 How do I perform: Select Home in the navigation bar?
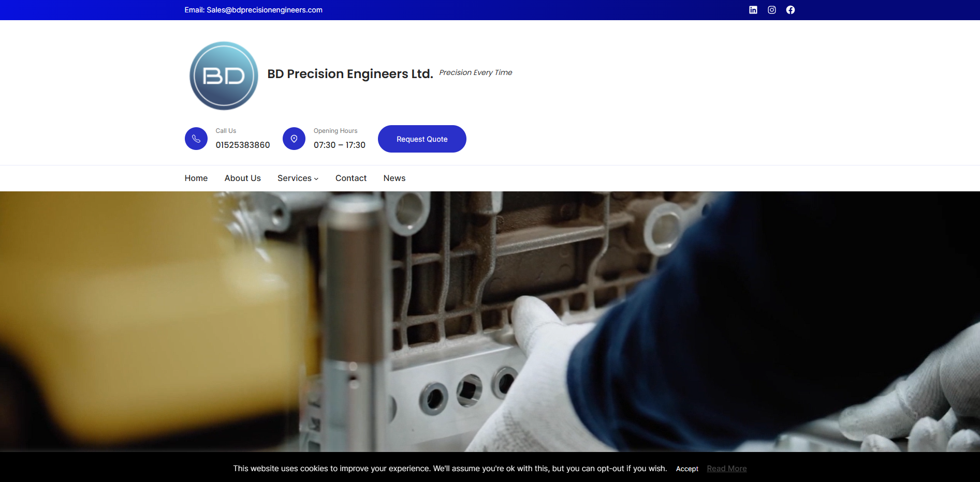coord(196,178)
